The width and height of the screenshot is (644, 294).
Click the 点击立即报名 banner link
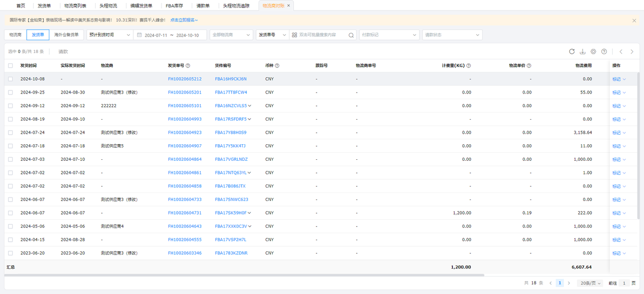(x=184, y=20)
